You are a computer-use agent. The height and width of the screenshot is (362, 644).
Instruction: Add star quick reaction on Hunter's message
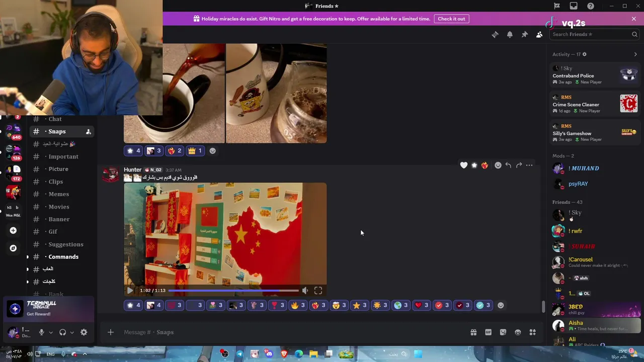point(474,165)
